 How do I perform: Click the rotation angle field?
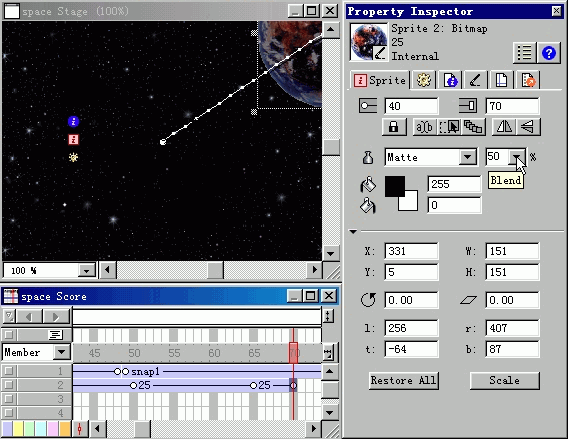pyautogui.click(x=411, y=300)
